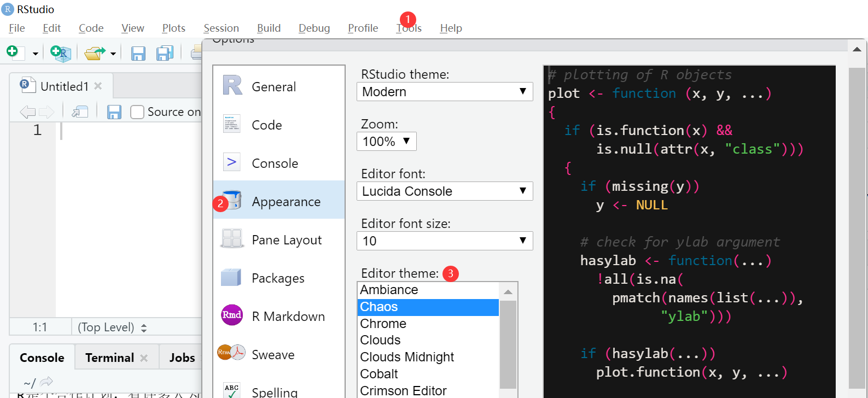868x398 pixels.
Task: Click the theme preview code pane
Action: tap(689, 232)
